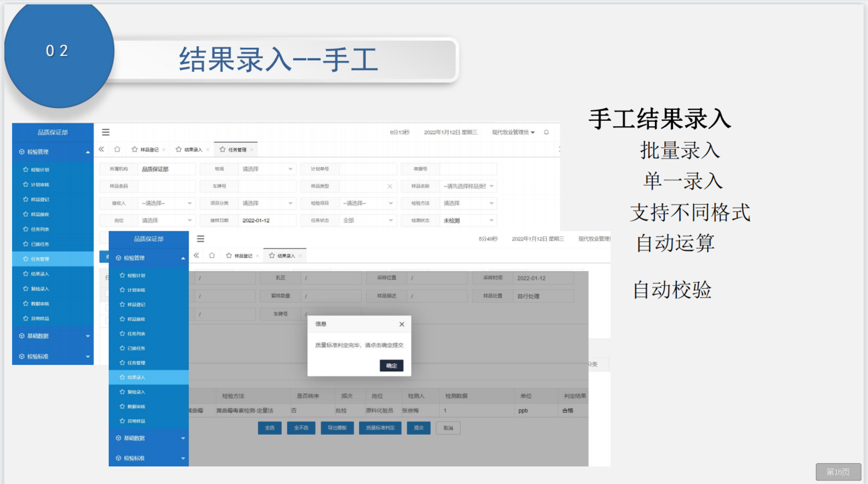This screenshot has width=868, height=484.
Task: Close 样品登记 tab in front window
Action: click(258, 256)
